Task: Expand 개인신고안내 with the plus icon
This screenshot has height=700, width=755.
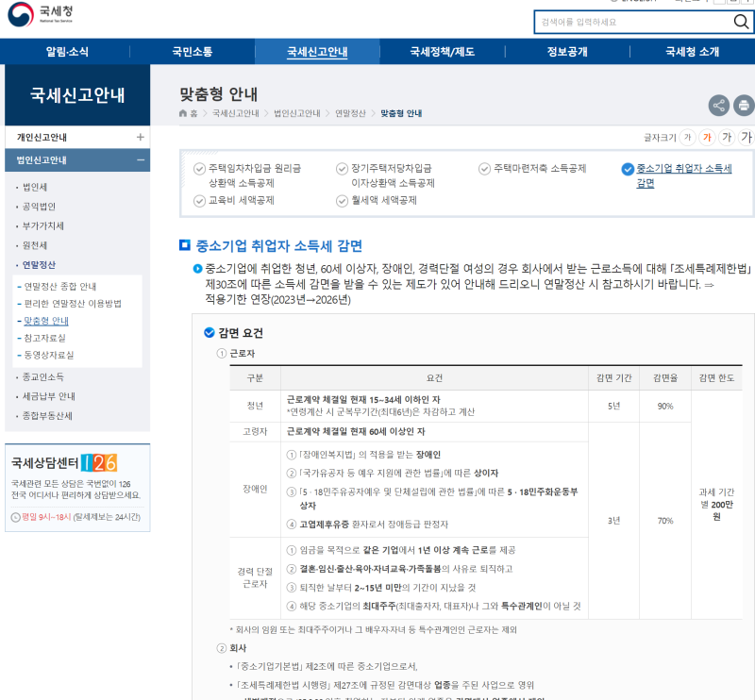Action: 140,137
